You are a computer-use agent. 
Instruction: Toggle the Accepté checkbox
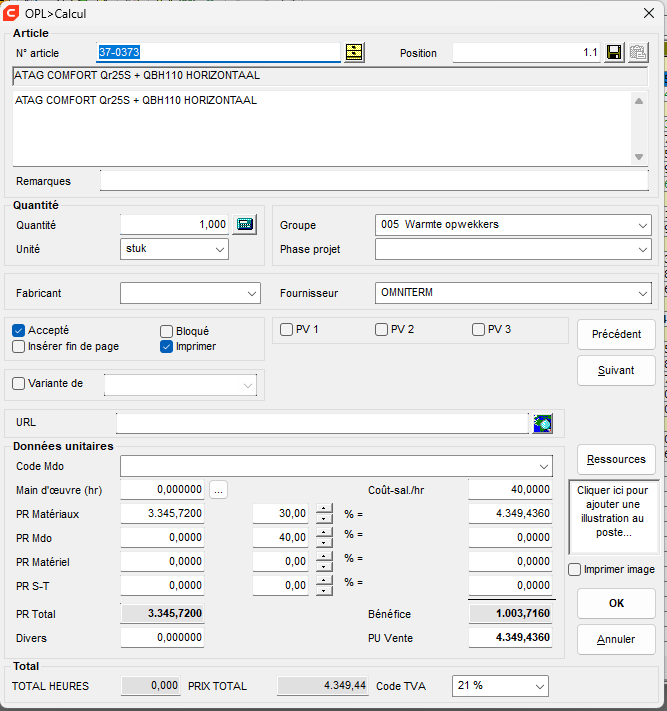coord(19,331)
